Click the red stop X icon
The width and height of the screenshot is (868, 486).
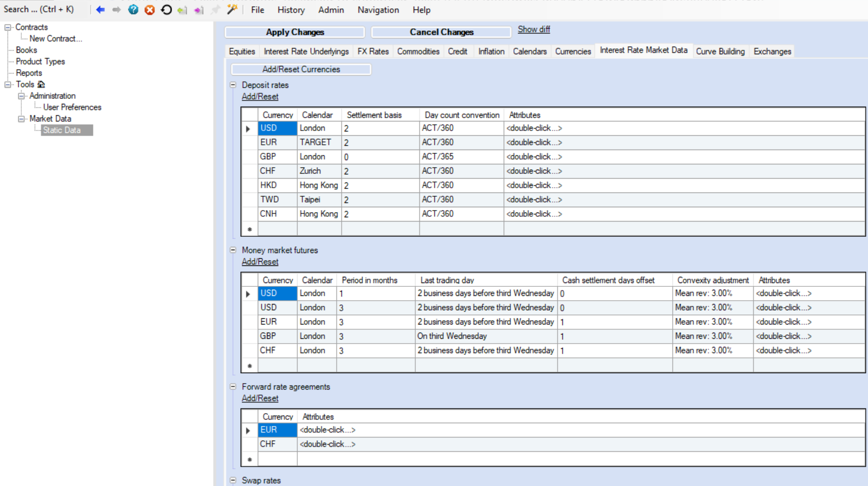pyautogui.click(x=150, y=10)
